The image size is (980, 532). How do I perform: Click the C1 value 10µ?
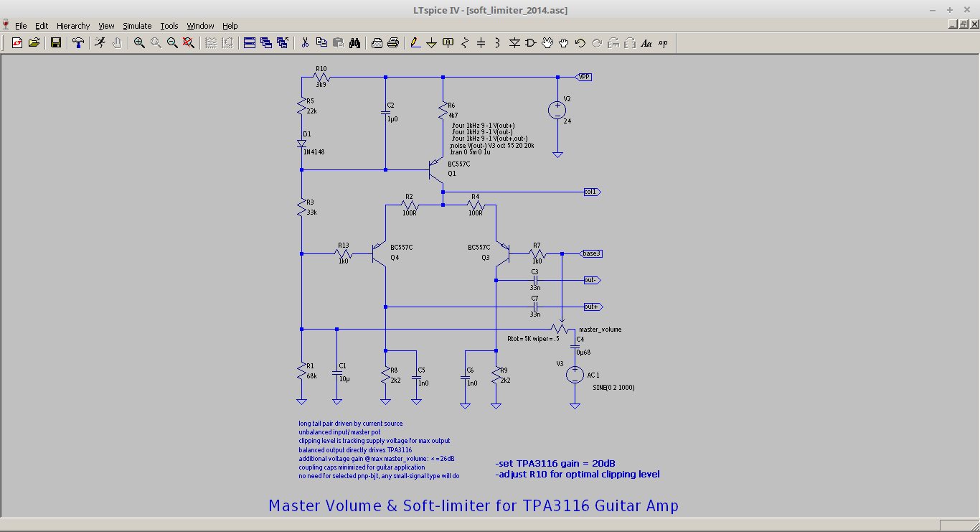coord(344,378)
